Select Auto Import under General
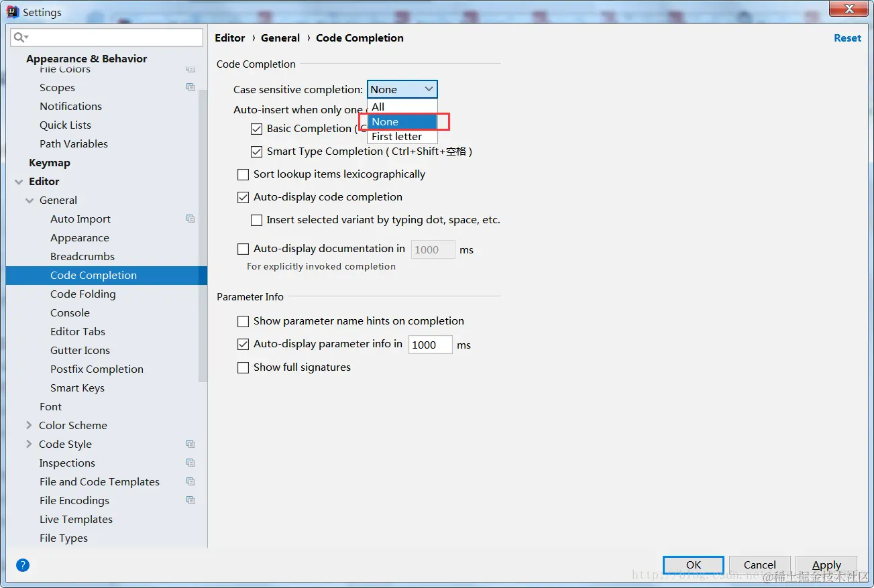Screen dimensions: 874x588 click(80, 219)
